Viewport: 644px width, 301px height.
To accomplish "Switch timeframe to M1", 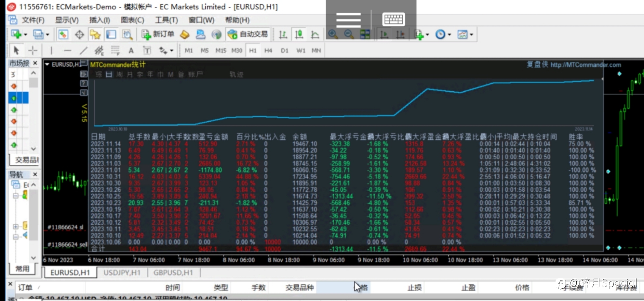I will tap(189, 50).
